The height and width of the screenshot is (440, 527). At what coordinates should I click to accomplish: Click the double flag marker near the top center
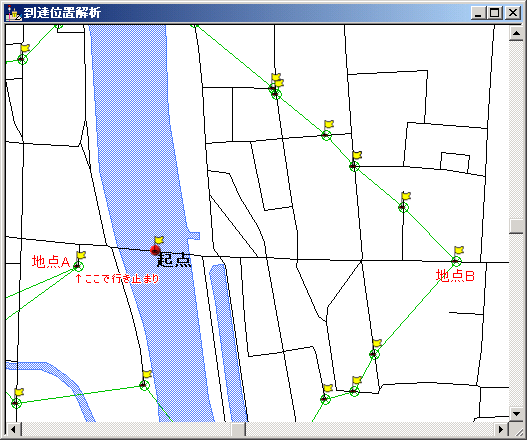coord(276,86)
